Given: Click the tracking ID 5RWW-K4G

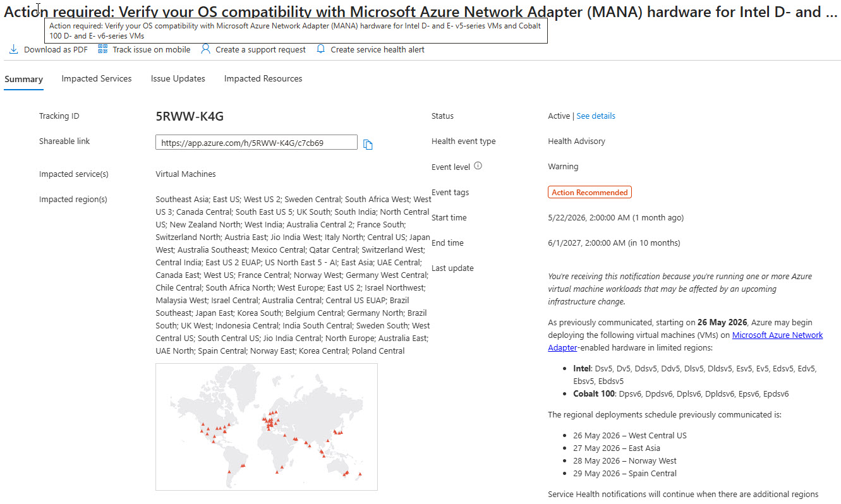Looking at the screenshot, I should 190,116.
